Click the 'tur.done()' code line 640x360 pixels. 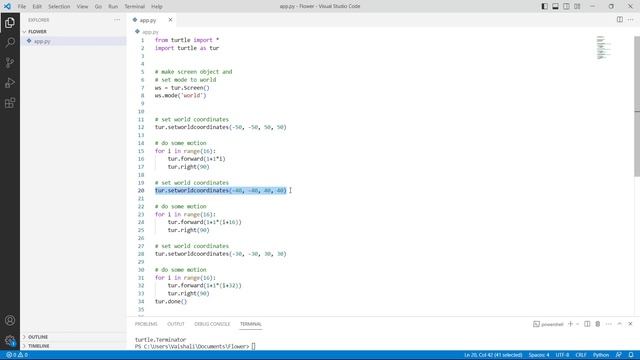(171, 301)
